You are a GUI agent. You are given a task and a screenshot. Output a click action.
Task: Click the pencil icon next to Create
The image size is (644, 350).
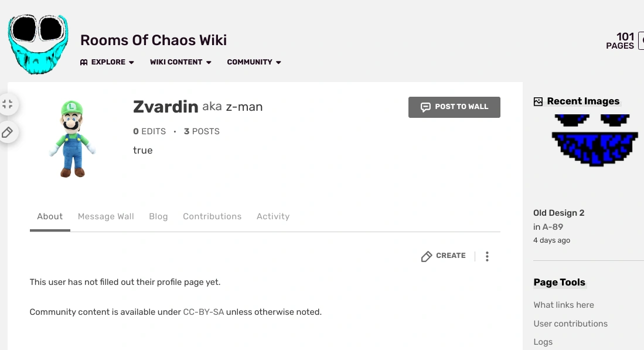(x=427, y=256)
